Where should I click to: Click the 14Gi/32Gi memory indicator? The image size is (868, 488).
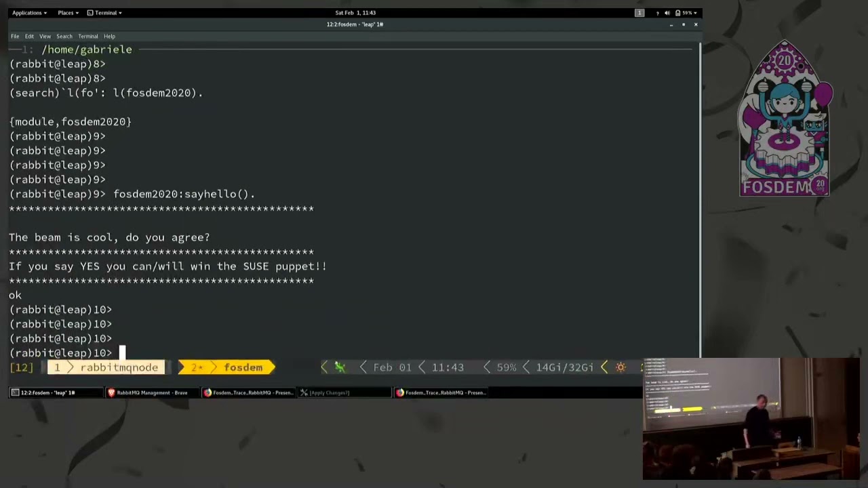(x=564, y=367)
